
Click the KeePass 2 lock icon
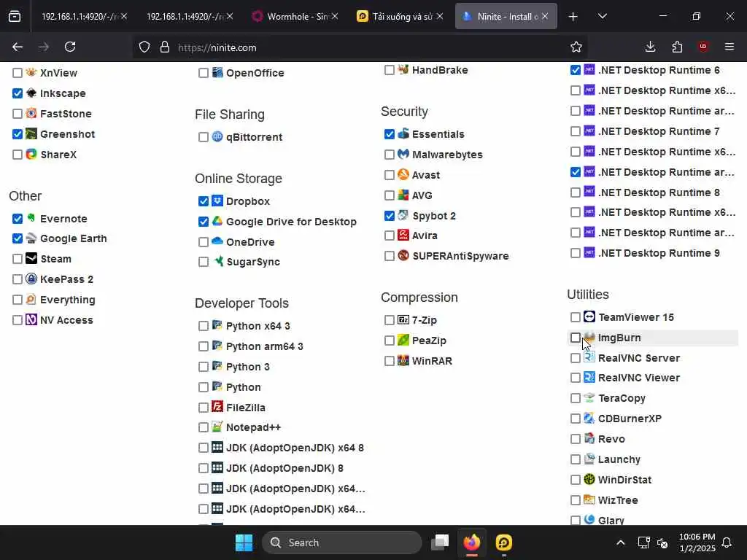[x=31, y=279]
